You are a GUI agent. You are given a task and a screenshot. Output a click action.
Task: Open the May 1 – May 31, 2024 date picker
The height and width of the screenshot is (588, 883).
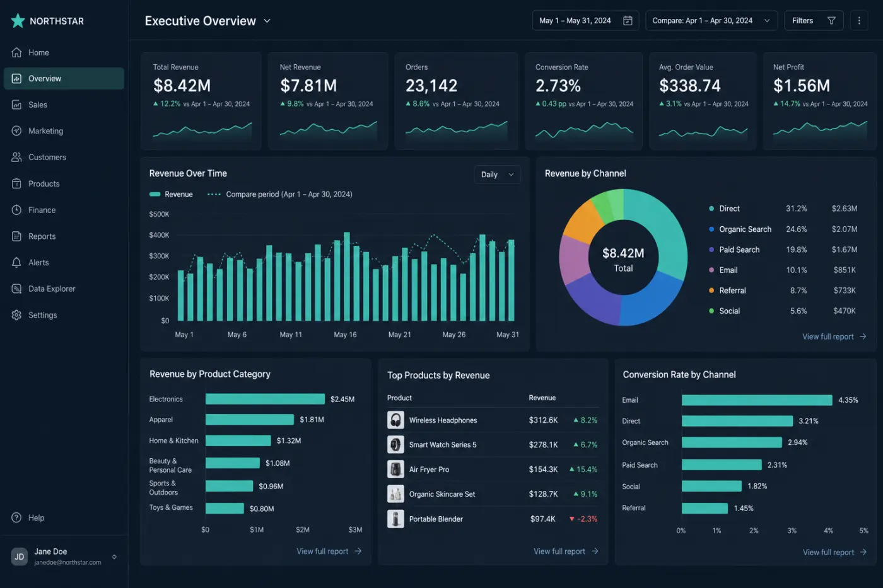tap(585, 21)
